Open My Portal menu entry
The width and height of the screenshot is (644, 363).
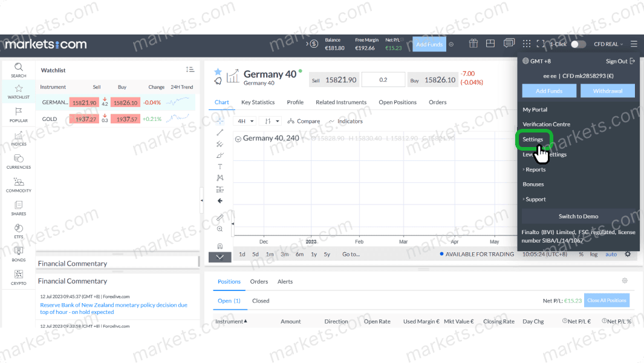coord(535,110)
